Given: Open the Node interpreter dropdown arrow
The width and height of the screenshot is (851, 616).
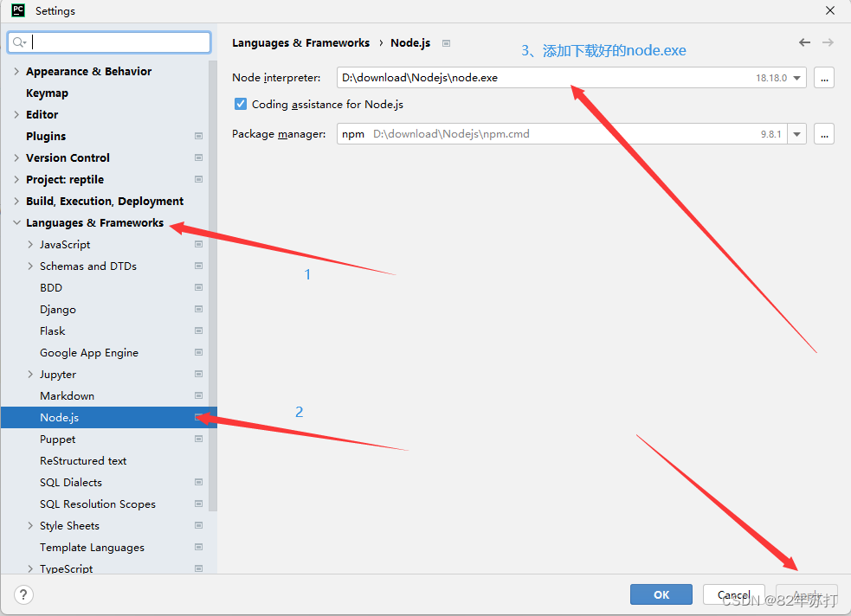Looking at the screenshot, I should tap(796, 78).
